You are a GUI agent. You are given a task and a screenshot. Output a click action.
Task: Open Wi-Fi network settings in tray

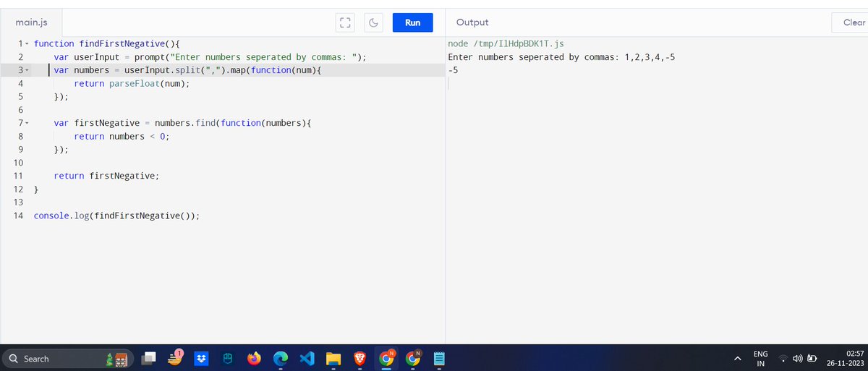pyautogui.click(x=783, y=358)
